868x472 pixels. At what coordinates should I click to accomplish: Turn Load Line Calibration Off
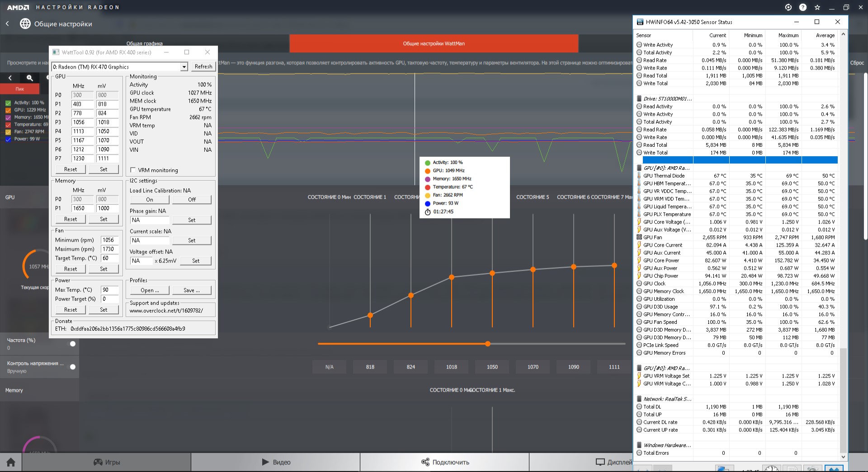coord(192,200)
